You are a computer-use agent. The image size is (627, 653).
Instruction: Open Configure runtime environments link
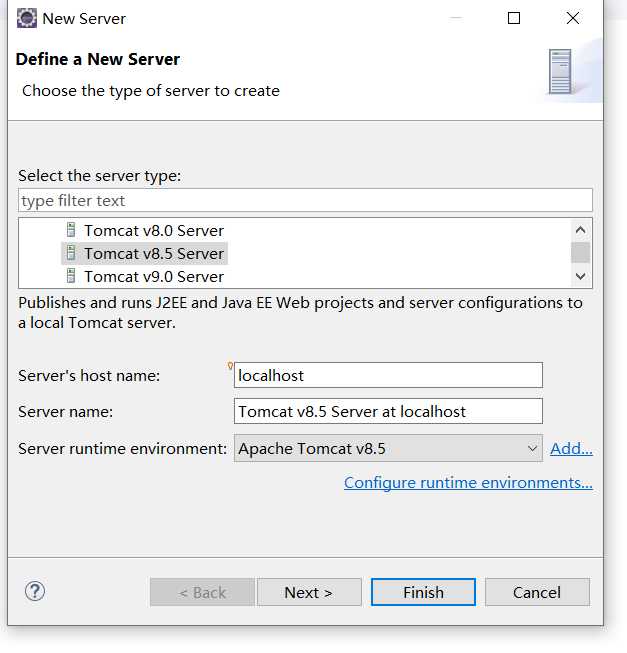(468, 483)
